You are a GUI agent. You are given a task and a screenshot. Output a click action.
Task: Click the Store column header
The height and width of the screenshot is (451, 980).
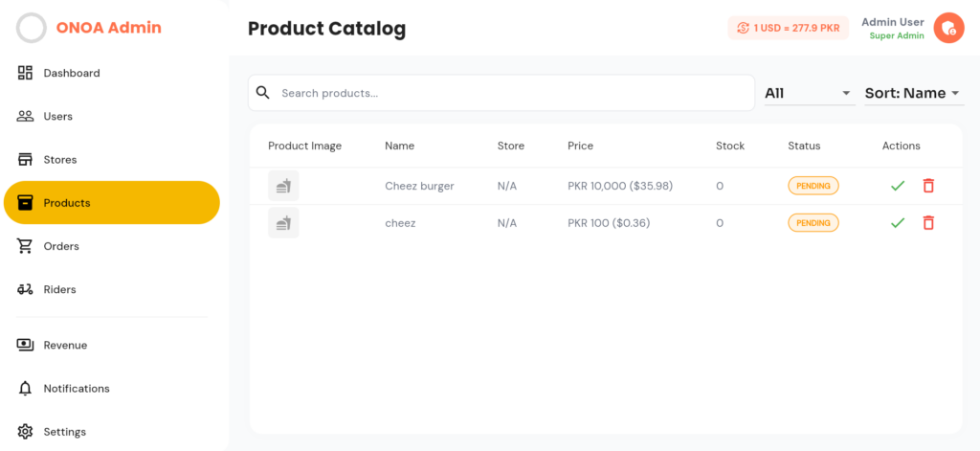coord(511,146)
